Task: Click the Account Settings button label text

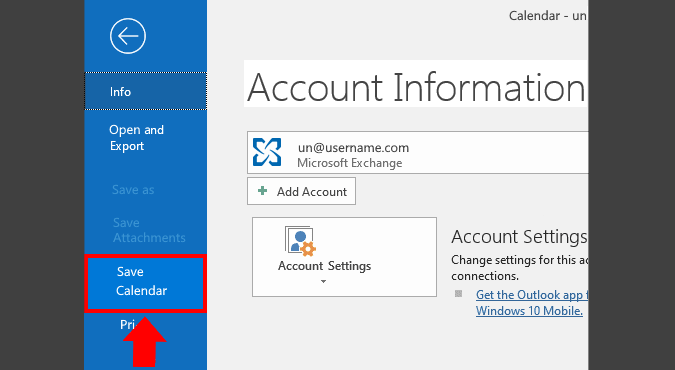Action: (324, 266)
